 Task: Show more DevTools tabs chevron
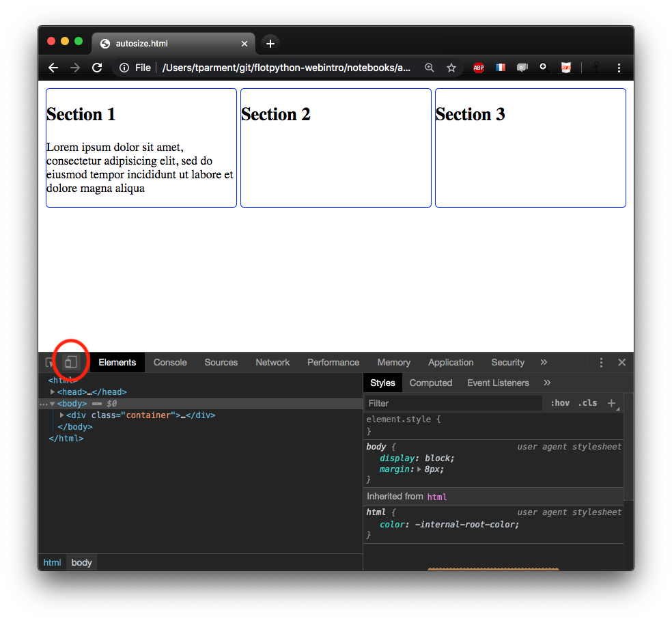click(544, 362)
